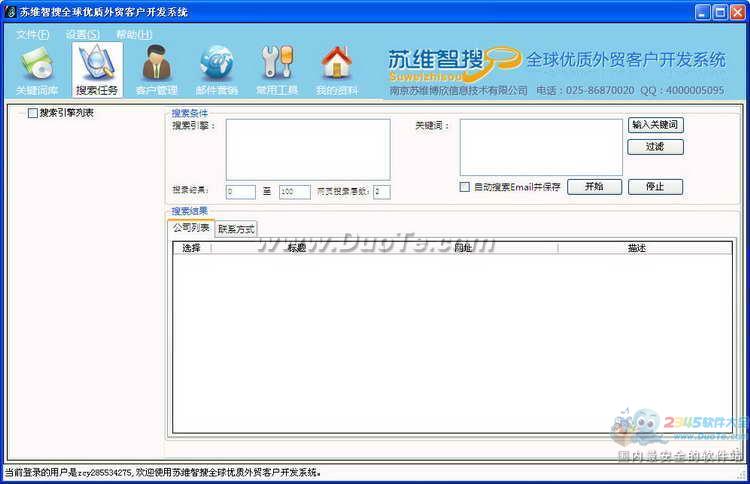Image resolution: width=750 pixels, height=484 pixels.
Task: Switch to the 联系方式 tab
Action: [x=236, y=229]
